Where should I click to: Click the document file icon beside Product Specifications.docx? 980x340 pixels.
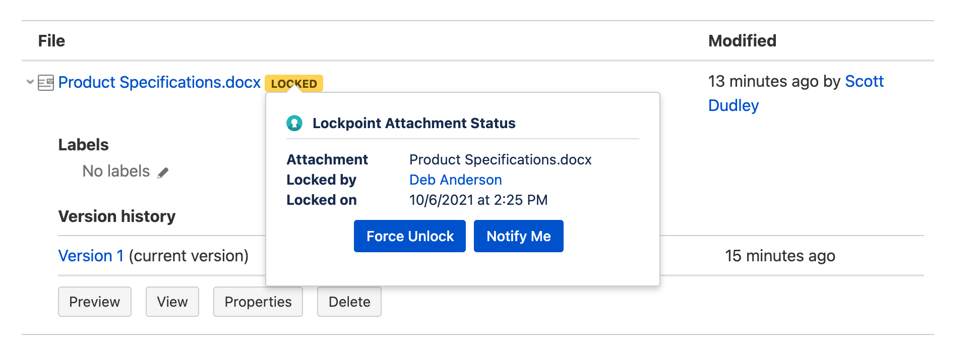(46, 82)
